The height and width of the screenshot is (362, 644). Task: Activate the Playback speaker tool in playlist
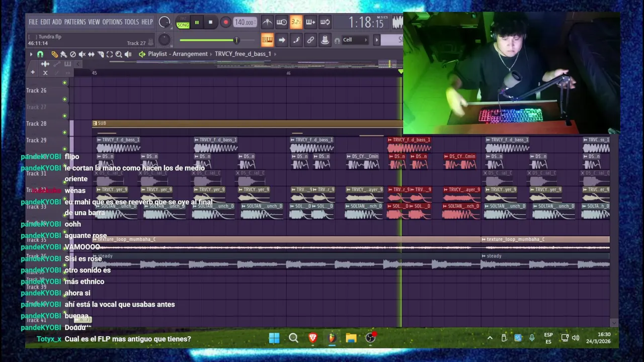click(x=128, y=54)
